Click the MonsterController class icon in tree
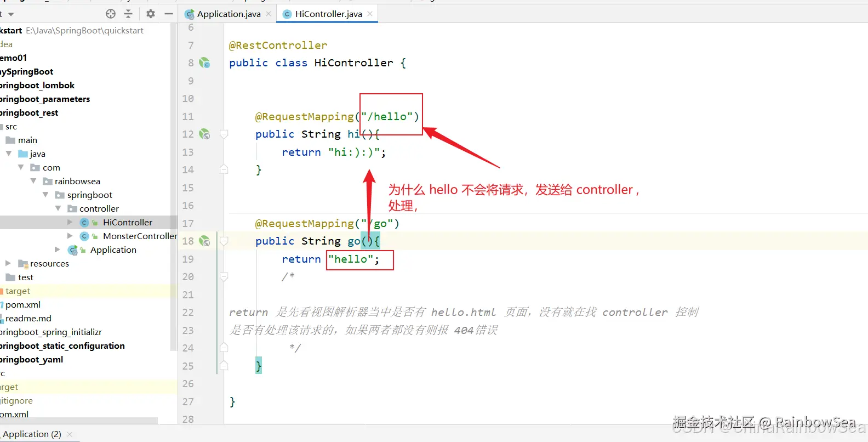Screen dimensions: 868x442 point(84,236)
